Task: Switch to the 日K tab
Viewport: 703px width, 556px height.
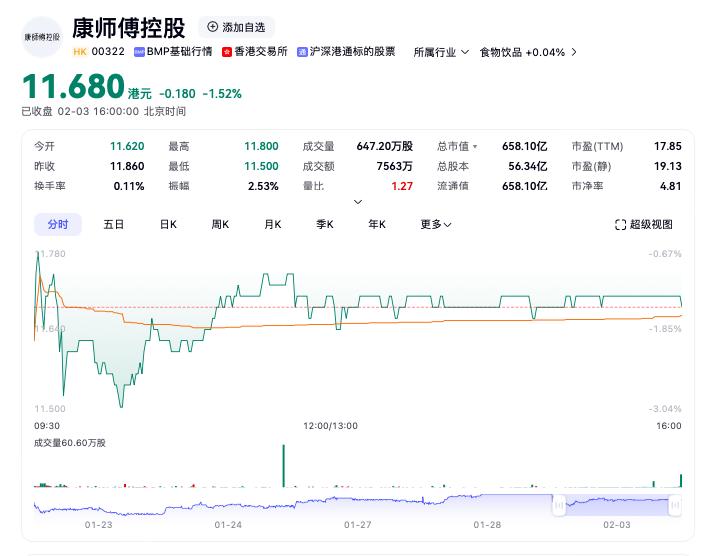Action: point(168,224)
